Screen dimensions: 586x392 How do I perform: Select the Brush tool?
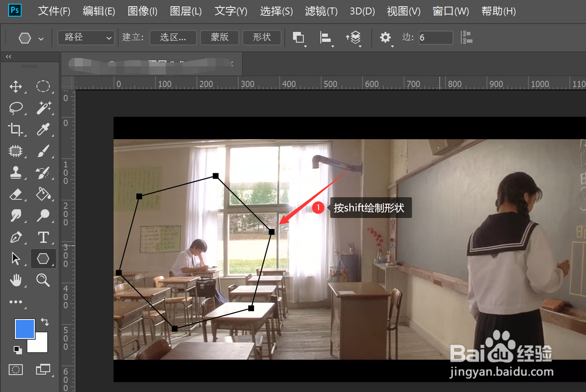coord(43,151)
